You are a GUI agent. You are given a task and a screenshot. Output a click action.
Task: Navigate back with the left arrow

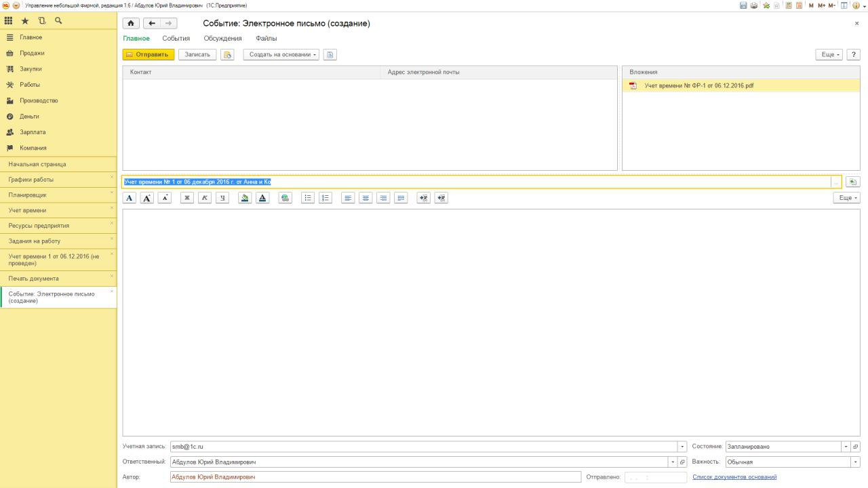pyautogui.click(x=151, y=24)
